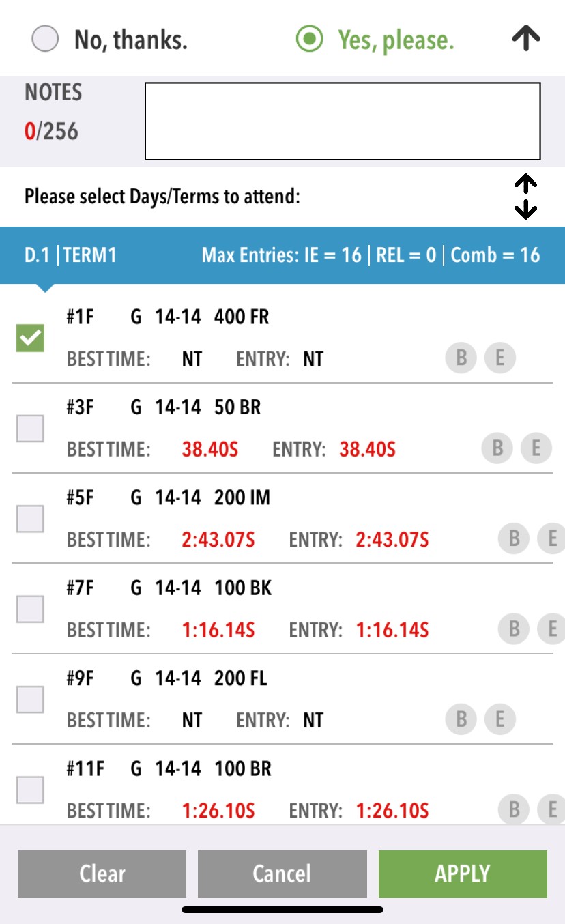Collapse section with top up arrow

pyautogui.click(x=526, y=40)
